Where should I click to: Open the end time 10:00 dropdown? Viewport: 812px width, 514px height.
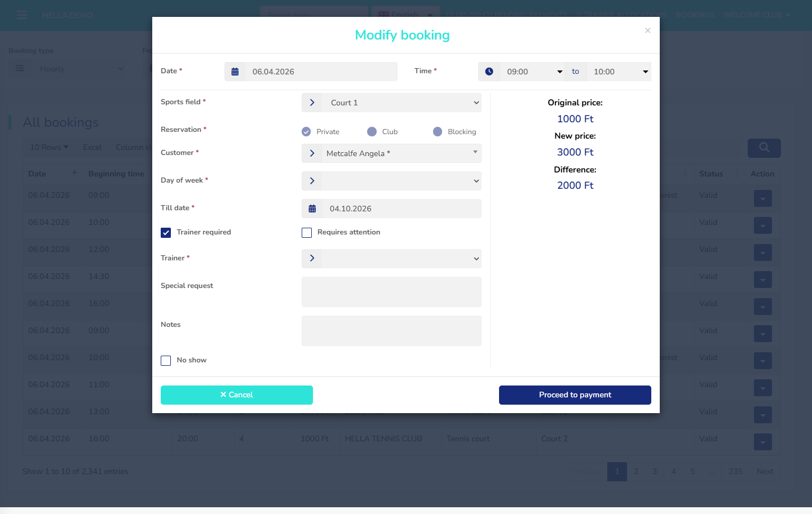(619, 72)
